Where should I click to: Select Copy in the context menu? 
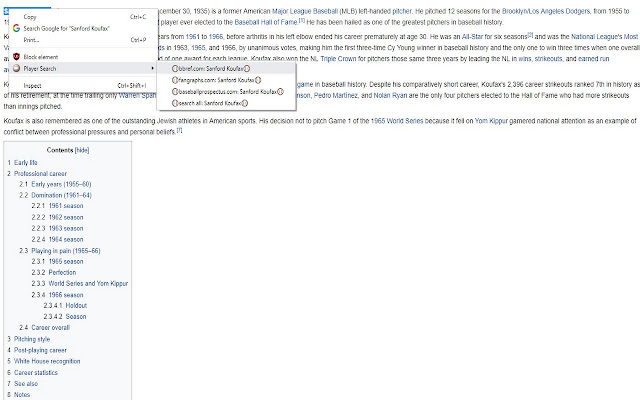click(x=83, y=17)
